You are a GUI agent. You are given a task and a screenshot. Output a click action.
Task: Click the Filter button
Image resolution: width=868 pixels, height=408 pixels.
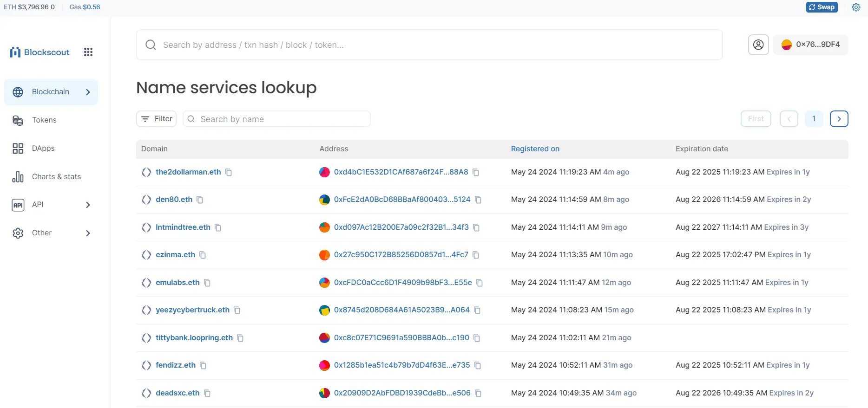tap(157, 119)
